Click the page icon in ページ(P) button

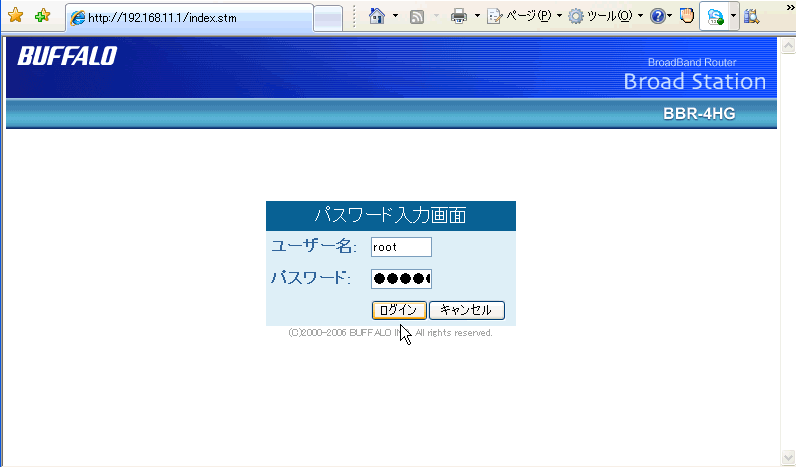[x=494, y=16]
